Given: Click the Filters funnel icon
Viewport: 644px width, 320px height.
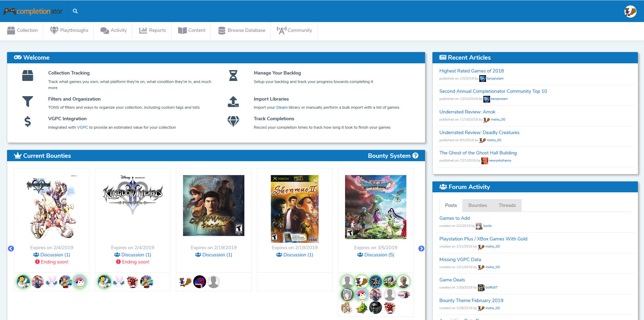Looking at the screenshot, I should (x=27, y=102).
